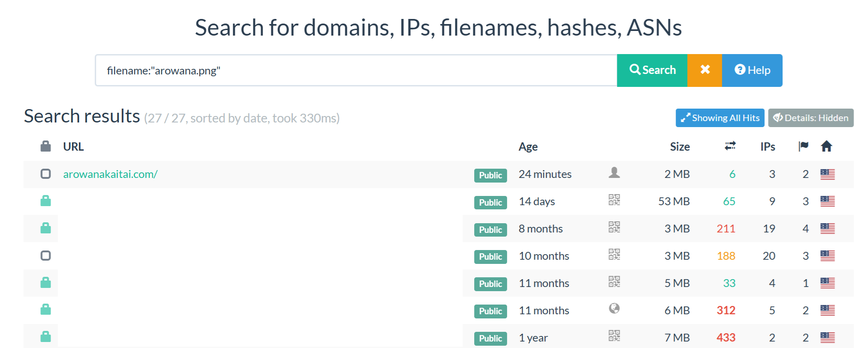Click the flag column header icon

(803, 147)
